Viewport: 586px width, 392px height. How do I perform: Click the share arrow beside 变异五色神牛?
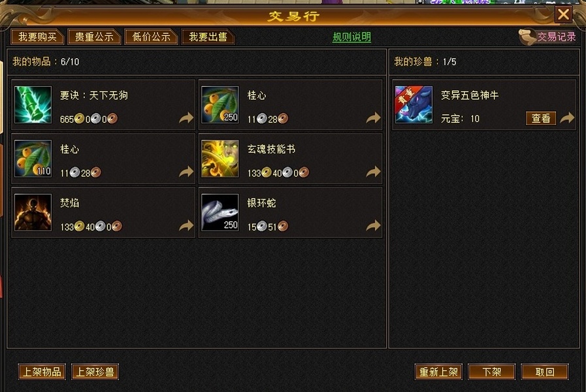[x=567, y=118]
